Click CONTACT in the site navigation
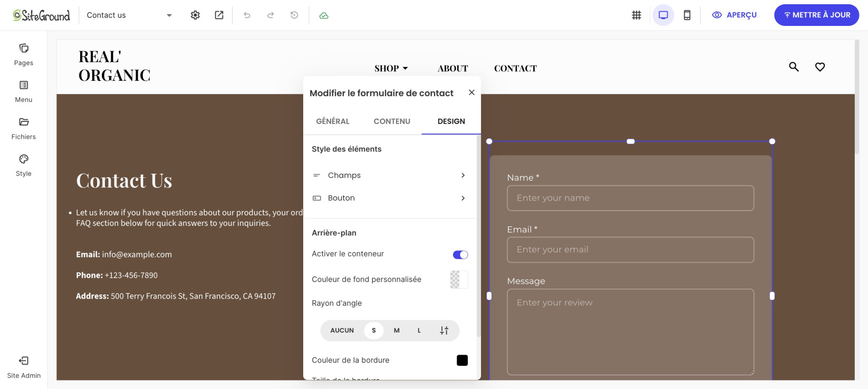This screenshot has height=389, width=868. (x=515, y=69)
